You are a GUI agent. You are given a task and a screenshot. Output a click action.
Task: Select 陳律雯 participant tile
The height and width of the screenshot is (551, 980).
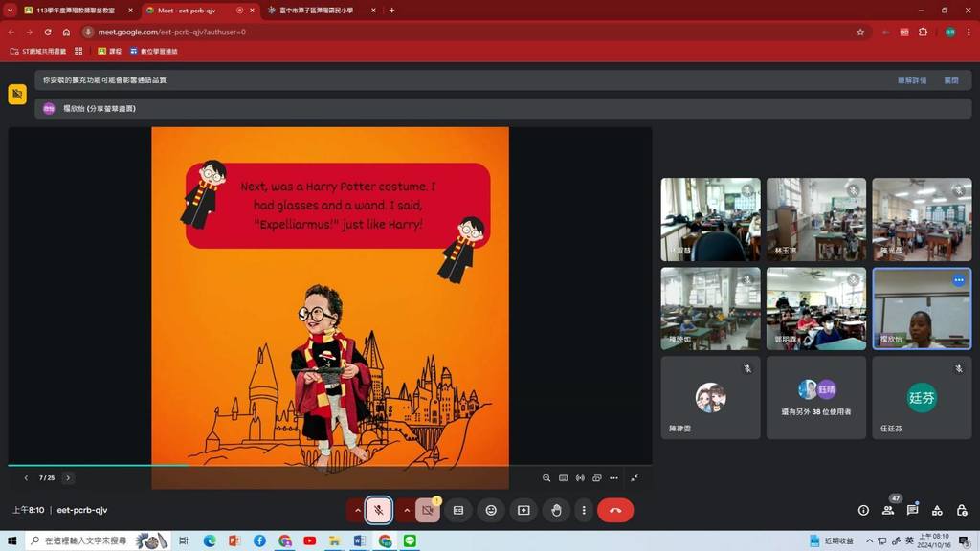[711, 397]
